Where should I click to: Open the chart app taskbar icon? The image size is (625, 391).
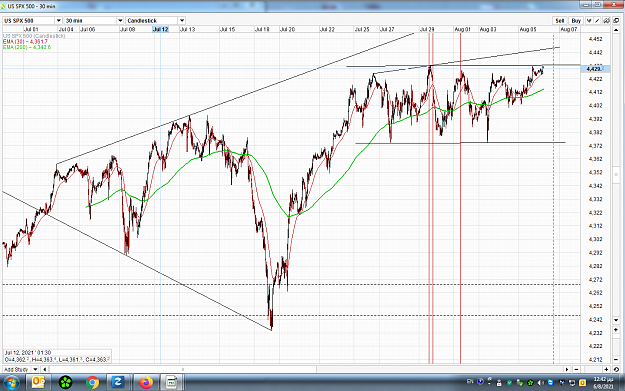pyautogui.click(x=172, y=383)
